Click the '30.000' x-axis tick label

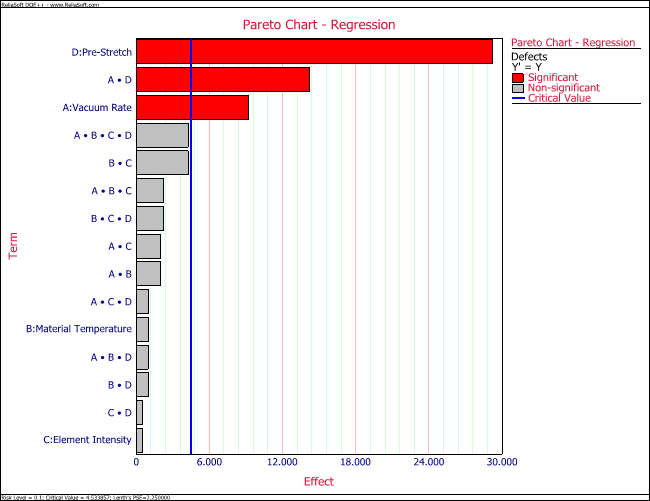click(x=502, y=462)
